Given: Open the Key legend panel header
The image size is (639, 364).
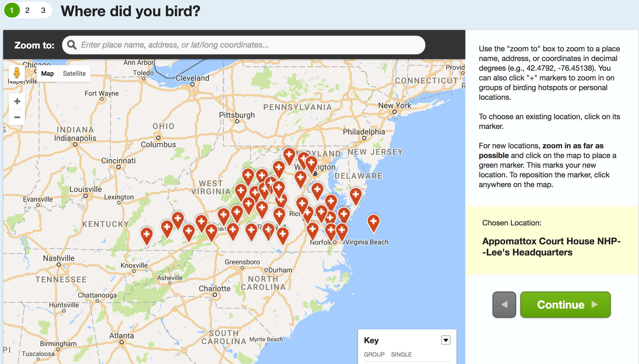Looking at the screenshot, I should click(x=371, y=340).
